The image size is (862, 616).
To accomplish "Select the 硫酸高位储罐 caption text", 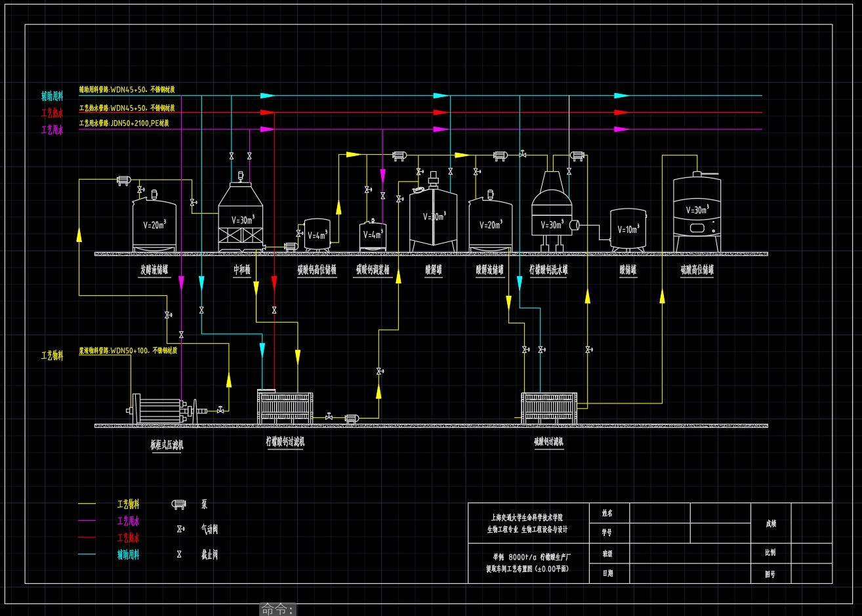I will point(697,270).
